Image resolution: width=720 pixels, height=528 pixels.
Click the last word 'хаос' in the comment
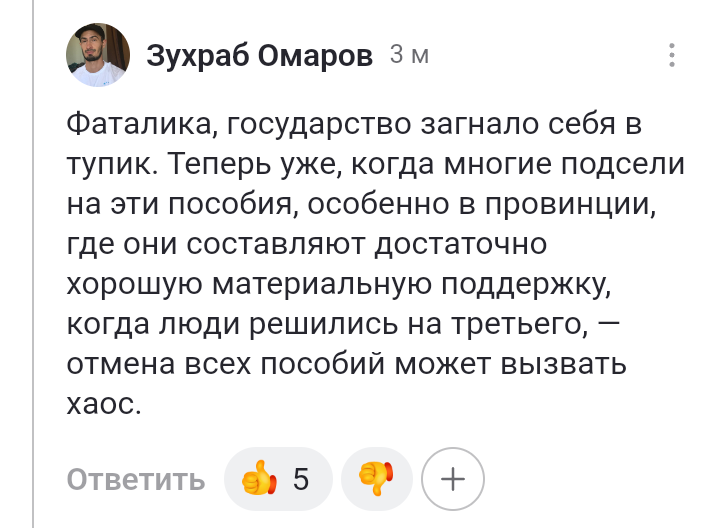(101, 404)
